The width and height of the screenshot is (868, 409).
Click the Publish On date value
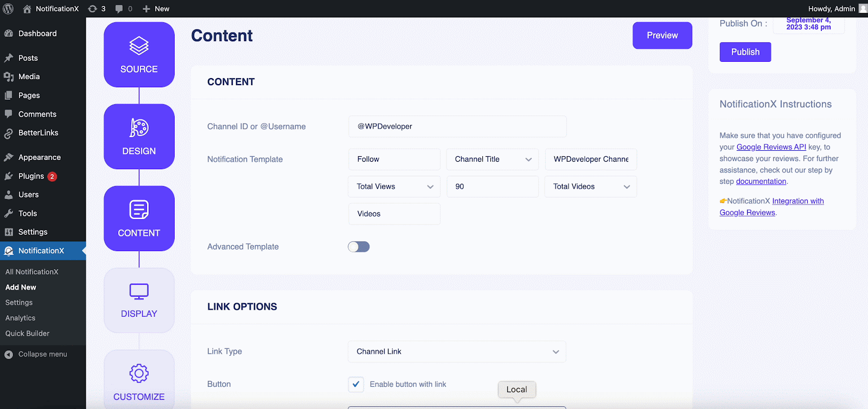pos(808,24)
